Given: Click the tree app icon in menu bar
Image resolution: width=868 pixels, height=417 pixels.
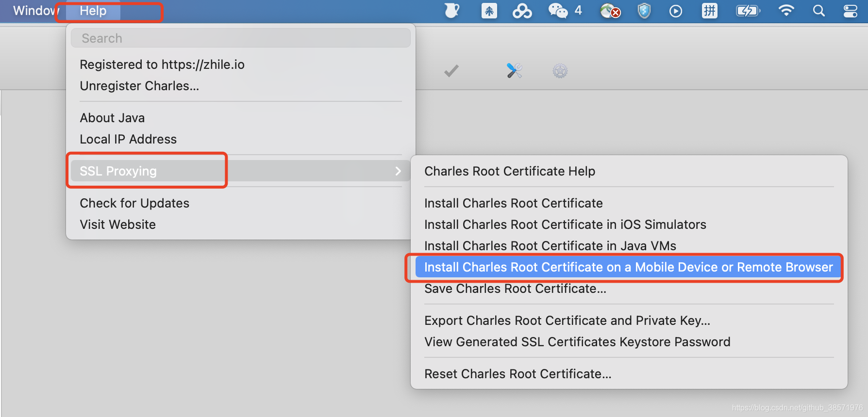Looking at the screenshot, I should click(x=489, y=11).
